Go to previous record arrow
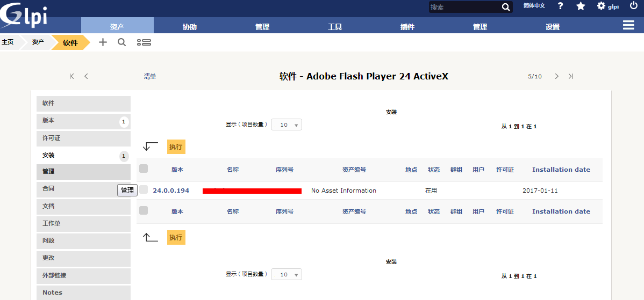This screenshot has width=644, height=300. point(86,76)
